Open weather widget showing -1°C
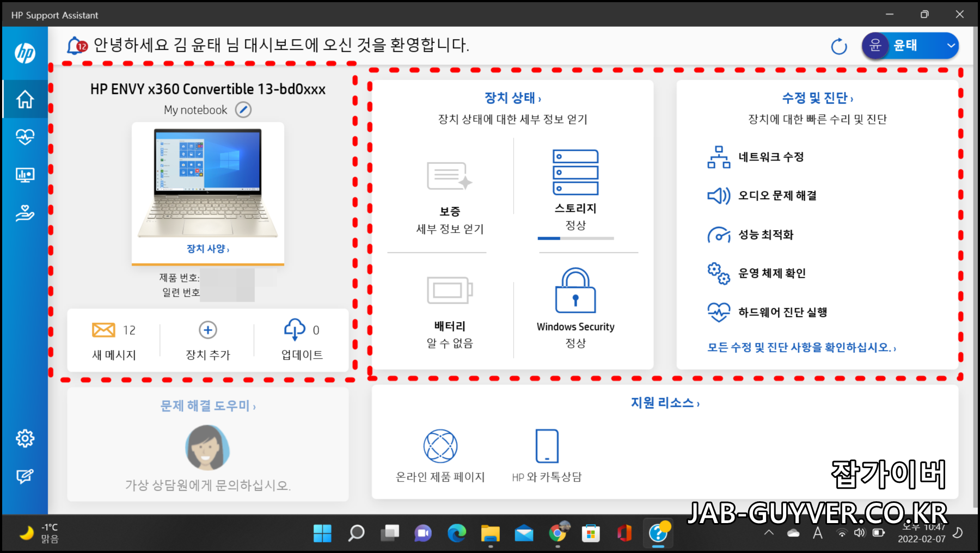The width and height of the screenshot is (980, 553). point(39,533)
